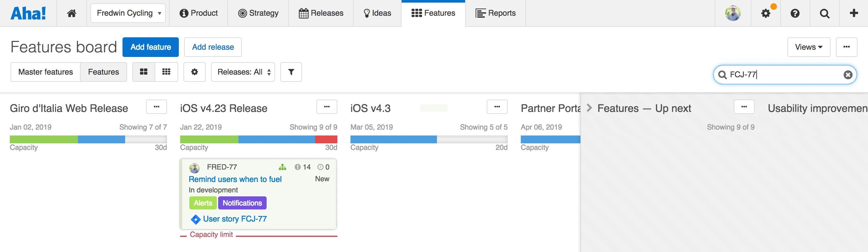
Task: Open the Views dropdown
Action: pyautogui.click(x=809, y=47)
